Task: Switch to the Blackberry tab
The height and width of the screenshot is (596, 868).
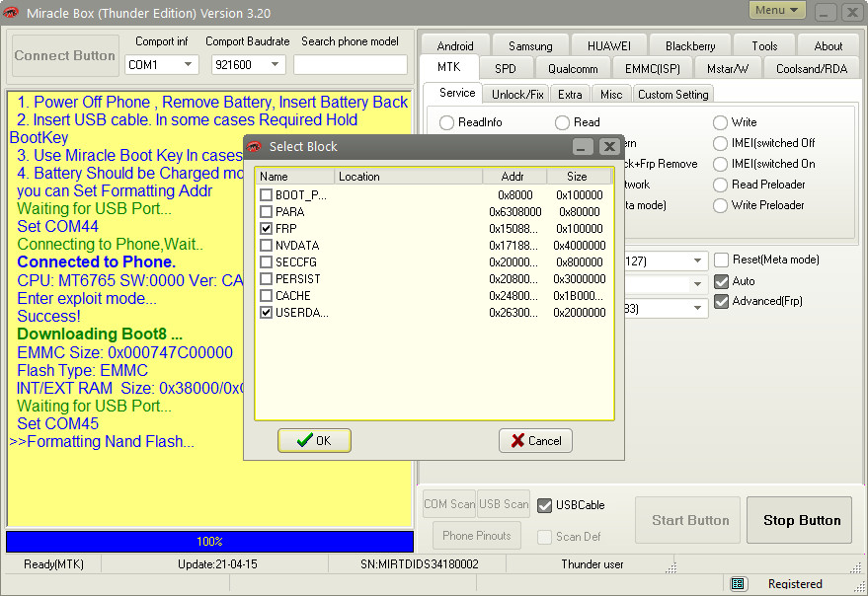Action: (690, 46)
